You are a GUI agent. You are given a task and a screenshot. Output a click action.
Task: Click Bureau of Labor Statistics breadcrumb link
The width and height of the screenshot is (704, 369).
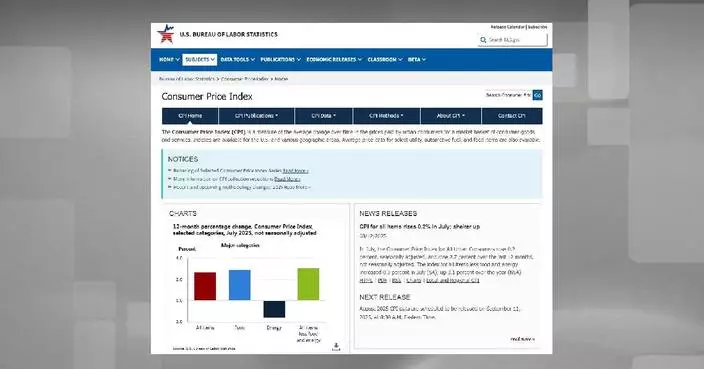pos(186,79)
